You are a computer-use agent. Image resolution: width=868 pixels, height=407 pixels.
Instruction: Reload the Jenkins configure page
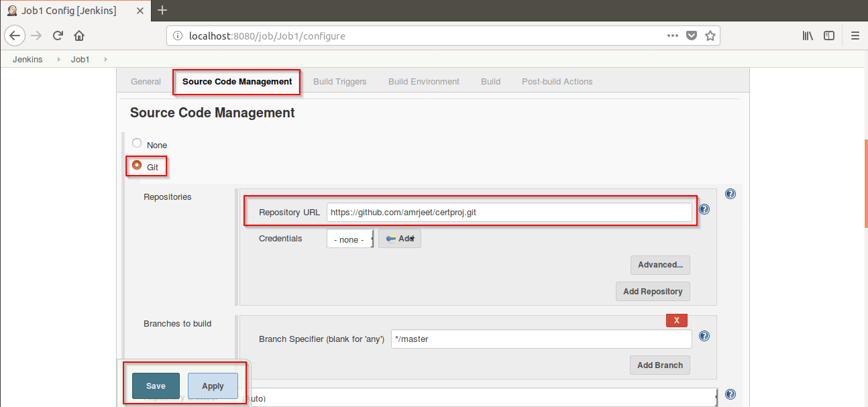[x=58, y=36]
